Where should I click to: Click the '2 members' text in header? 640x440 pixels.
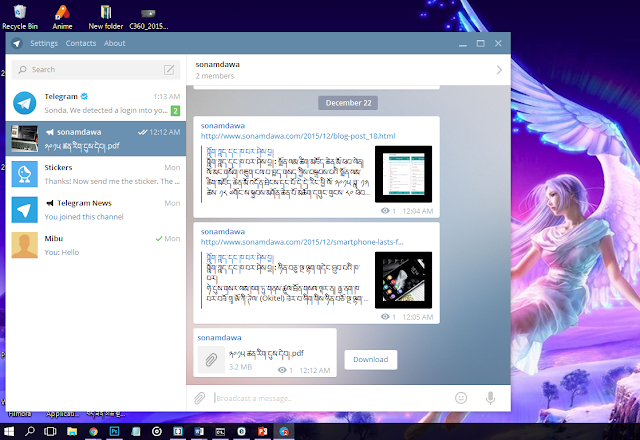[x=215, y=76]
